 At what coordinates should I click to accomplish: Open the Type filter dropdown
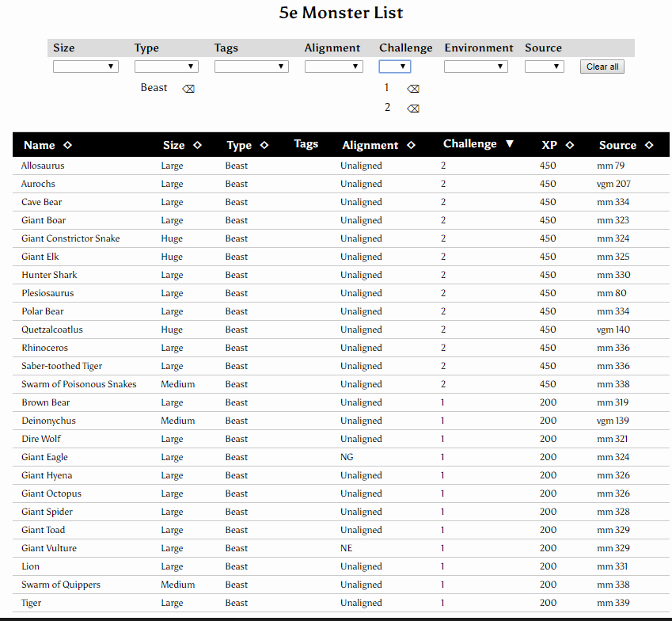click(166, 67)
